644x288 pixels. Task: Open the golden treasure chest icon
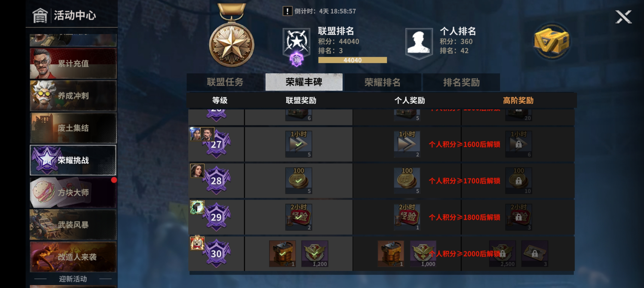pyautogui.click(x=551, y=41)
